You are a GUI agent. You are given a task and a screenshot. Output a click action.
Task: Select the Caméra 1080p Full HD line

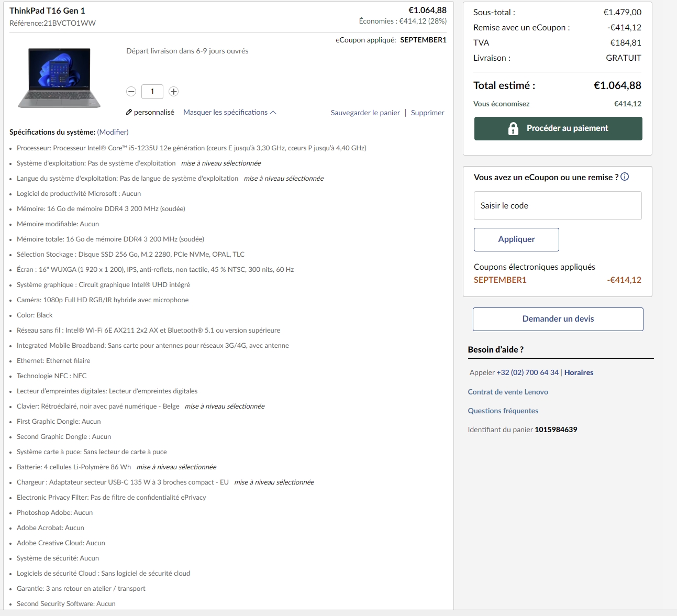point(103,300)
